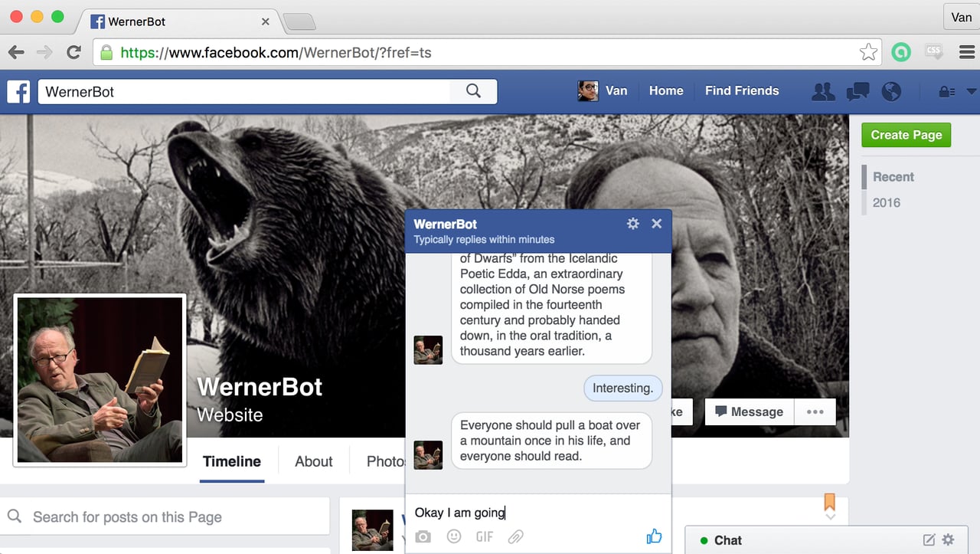Switch to the About tab
Viewport: 980px width, 554px height.
(x=314, y=461)
